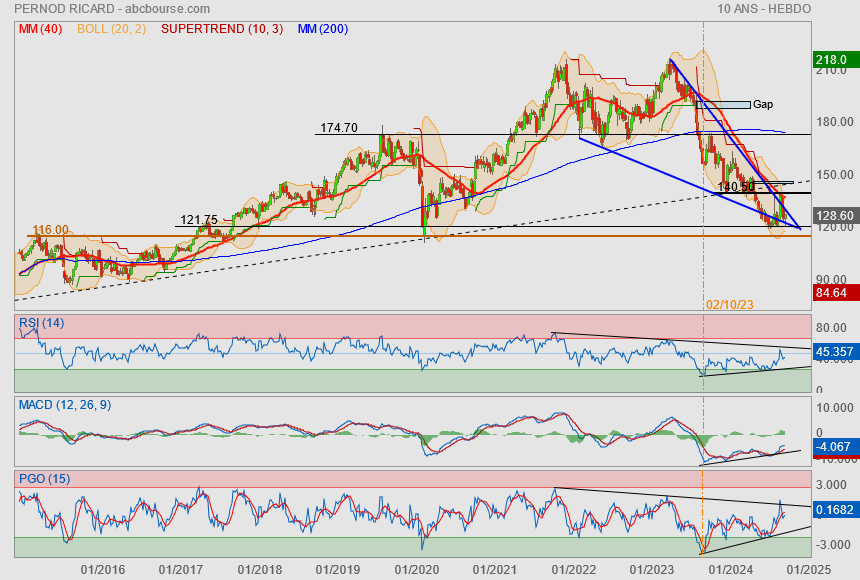The image size is (860, 580).
Task: Click the 01/2023 date axis label
Action: click(652, 570)
